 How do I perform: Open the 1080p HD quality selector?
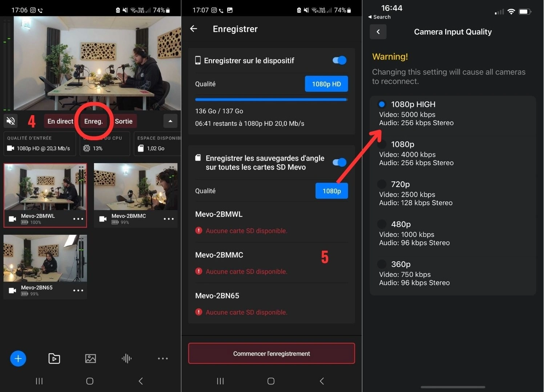pyautogui.click(x=326, y=84)
